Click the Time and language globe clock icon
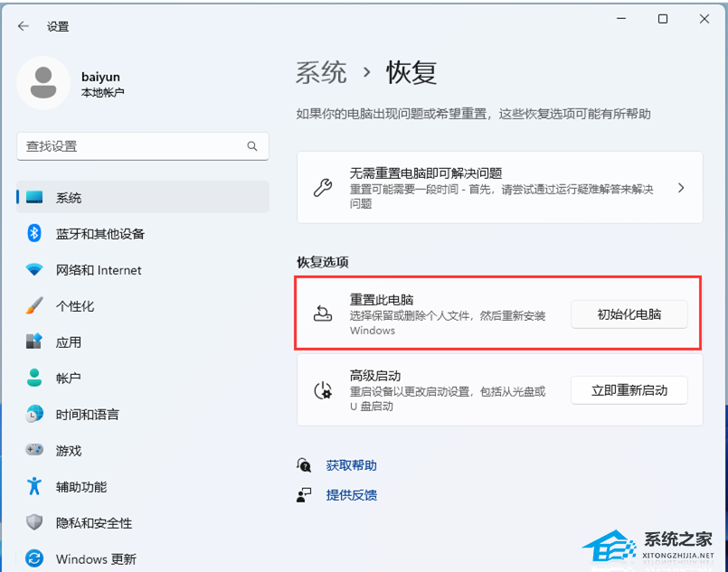Viewport: 728px width, 572px height. point(34,414)
